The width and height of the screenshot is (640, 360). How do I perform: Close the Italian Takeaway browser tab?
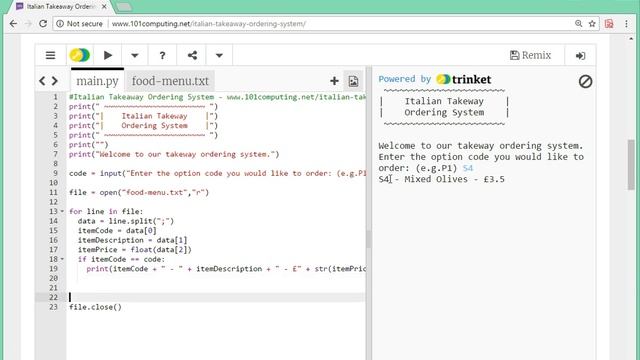pos(104,7)
